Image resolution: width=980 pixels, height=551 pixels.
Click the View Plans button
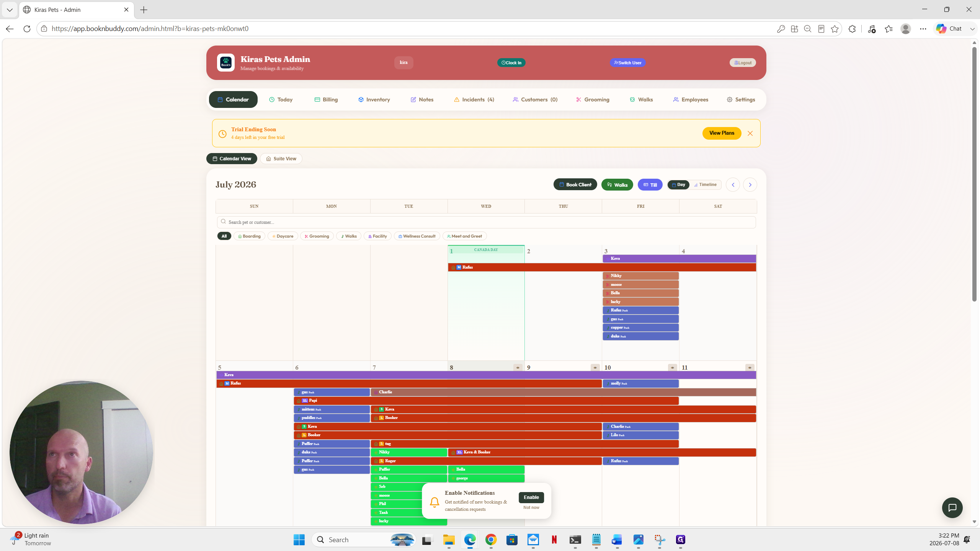pyautogui.click(x=722, y=133)
